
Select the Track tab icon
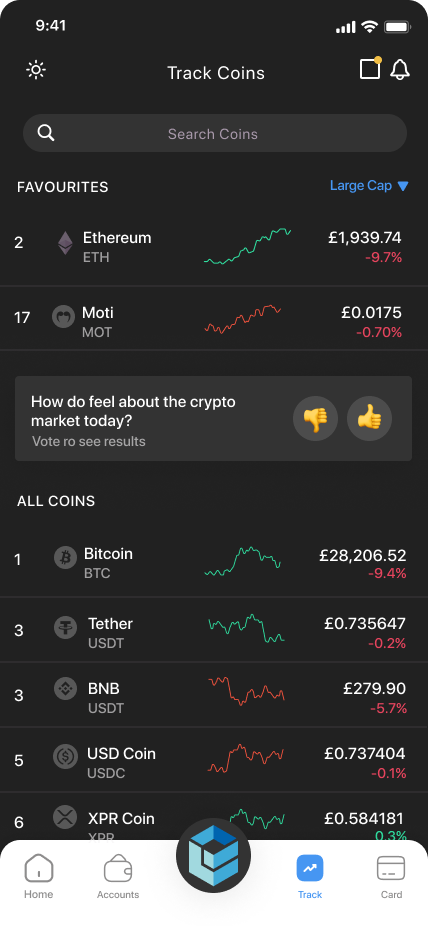point(310,868)
